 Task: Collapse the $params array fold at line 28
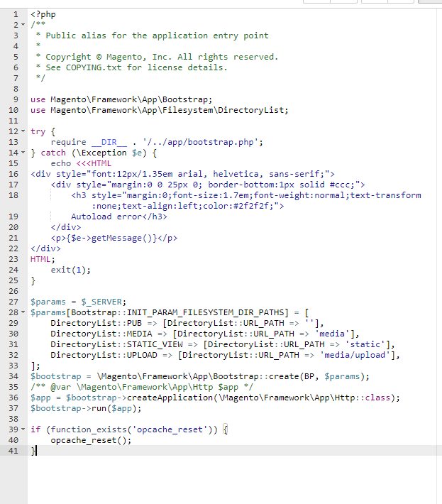tap(23, 312)
